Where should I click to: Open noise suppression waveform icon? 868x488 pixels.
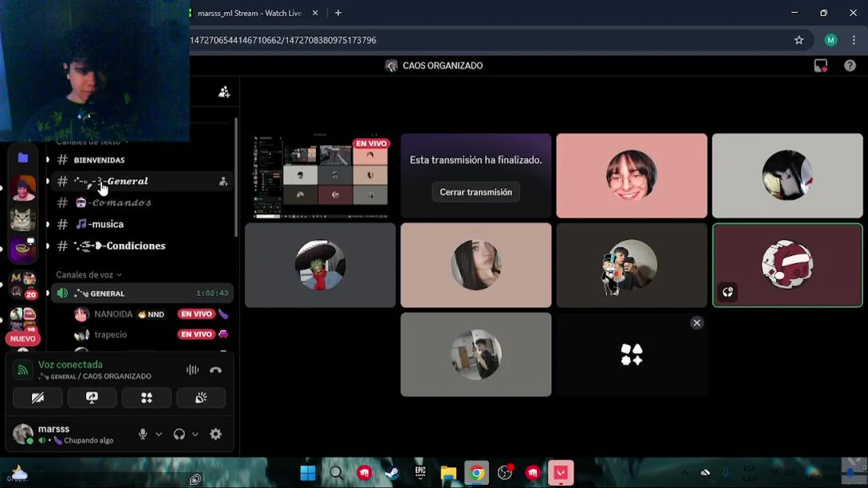tap(193, 370)
